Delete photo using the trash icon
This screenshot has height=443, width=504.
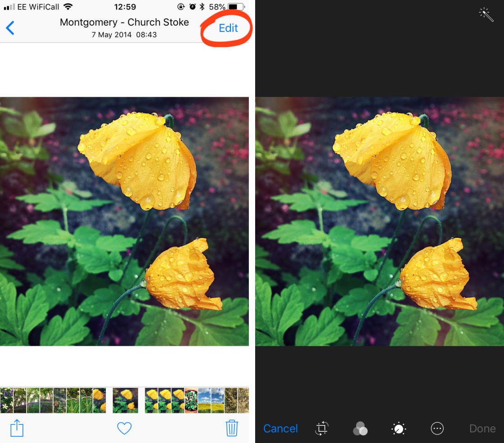[231, 428]
